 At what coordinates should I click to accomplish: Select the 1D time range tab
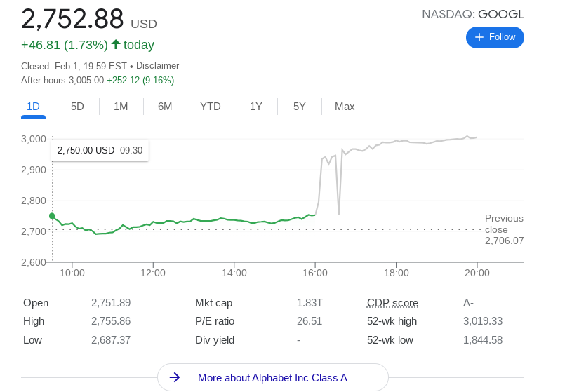pyautogui.click(x=33, y=107)
